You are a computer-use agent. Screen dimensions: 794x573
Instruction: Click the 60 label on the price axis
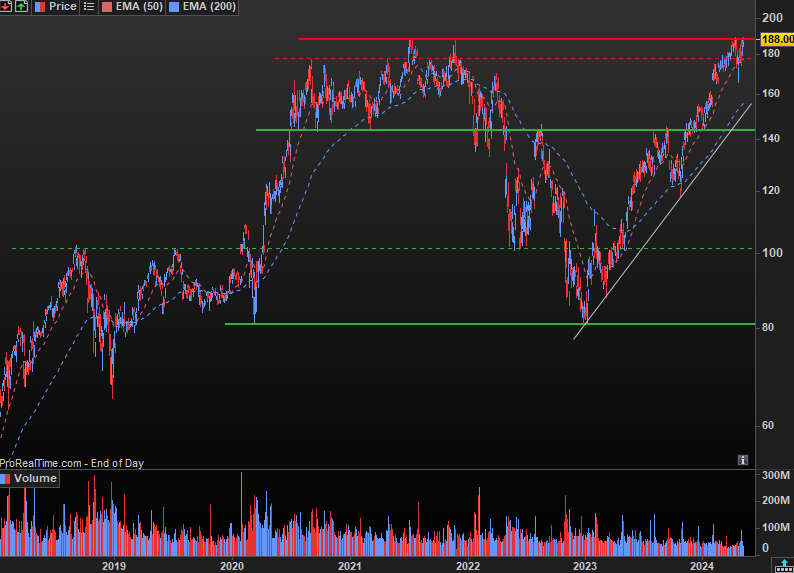pos(768,426)
